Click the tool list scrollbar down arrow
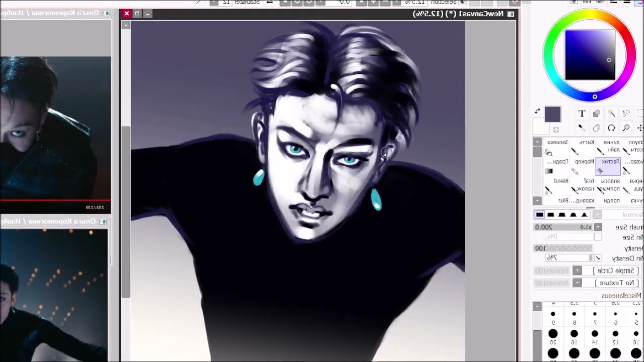The image size is (644, 362). pyautogui.click(x=537, y=200)
